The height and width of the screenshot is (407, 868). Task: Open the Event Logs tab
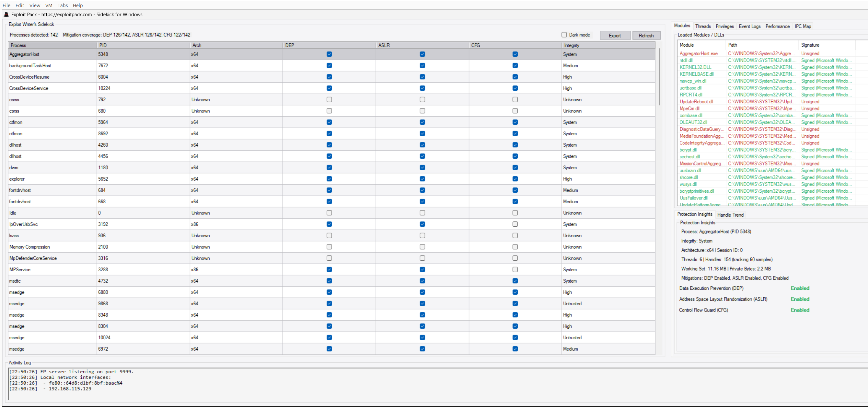(x=749, y=26)
